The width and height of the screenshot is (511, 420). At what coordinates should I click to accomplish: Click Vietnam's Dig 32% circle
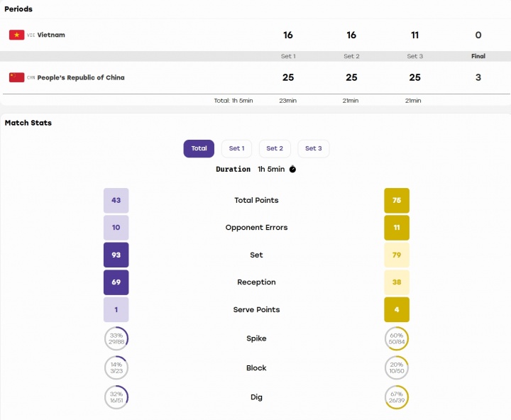click(116, 397)
